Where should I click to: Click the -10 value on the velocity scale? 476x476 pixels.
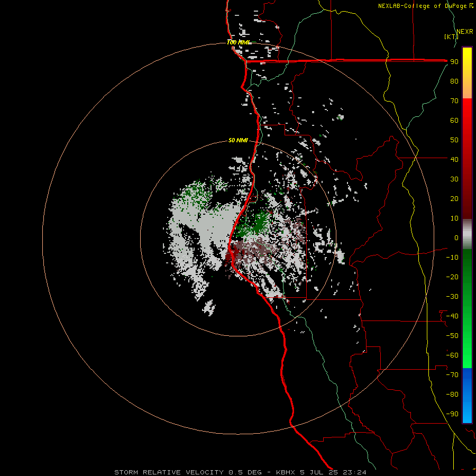pos(452,258)
